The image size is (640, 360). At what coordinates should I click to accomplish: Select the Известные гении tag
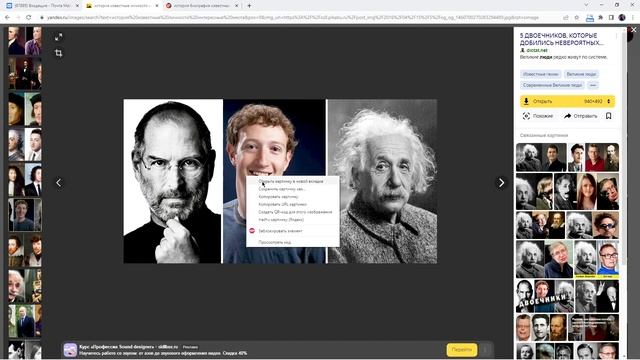point(540,74)
